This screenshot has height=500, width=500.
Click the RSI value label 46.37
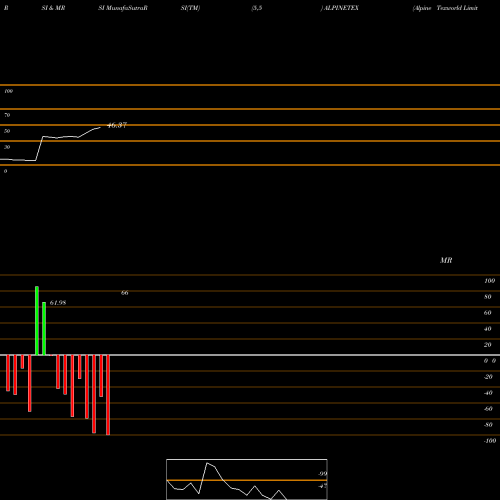click(x=117, y=125)
